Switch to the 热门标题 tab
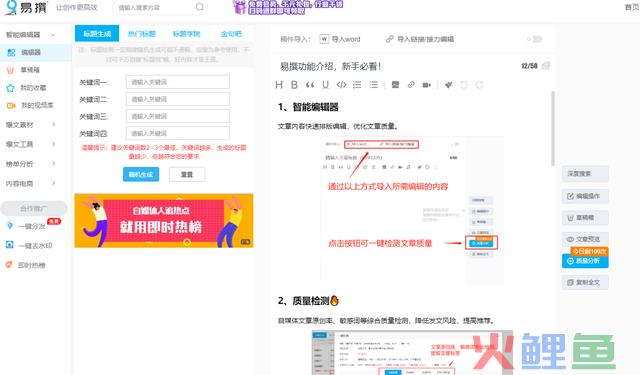640x375 pixels. click(x=142, y=34)
